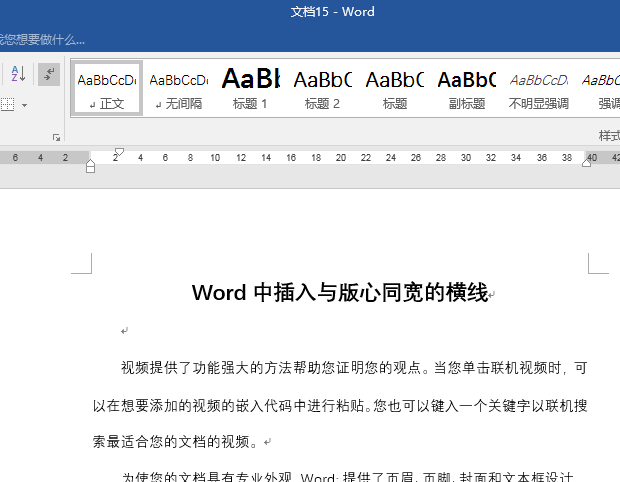Screen dimensions: 620x482
Task: Choose the 副标题 style
Action: [x=466, y=88]
